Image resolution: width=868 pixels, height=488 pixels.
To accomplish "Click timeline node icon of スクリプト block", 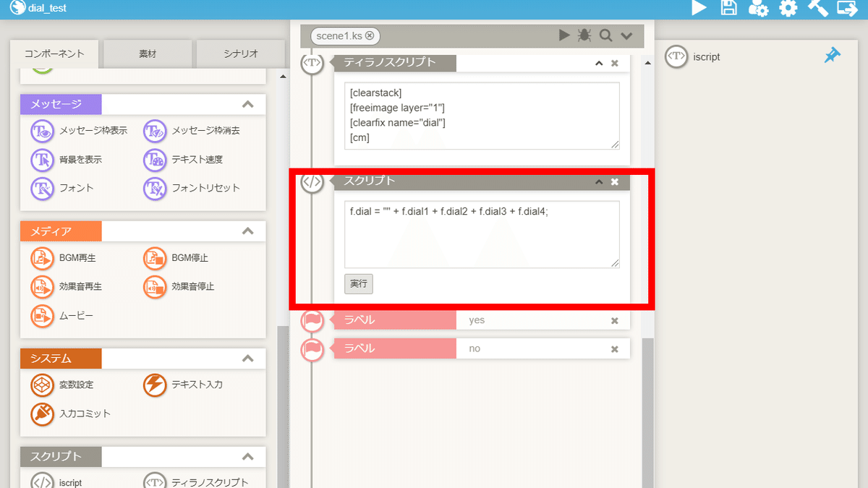I will (312, 182).
